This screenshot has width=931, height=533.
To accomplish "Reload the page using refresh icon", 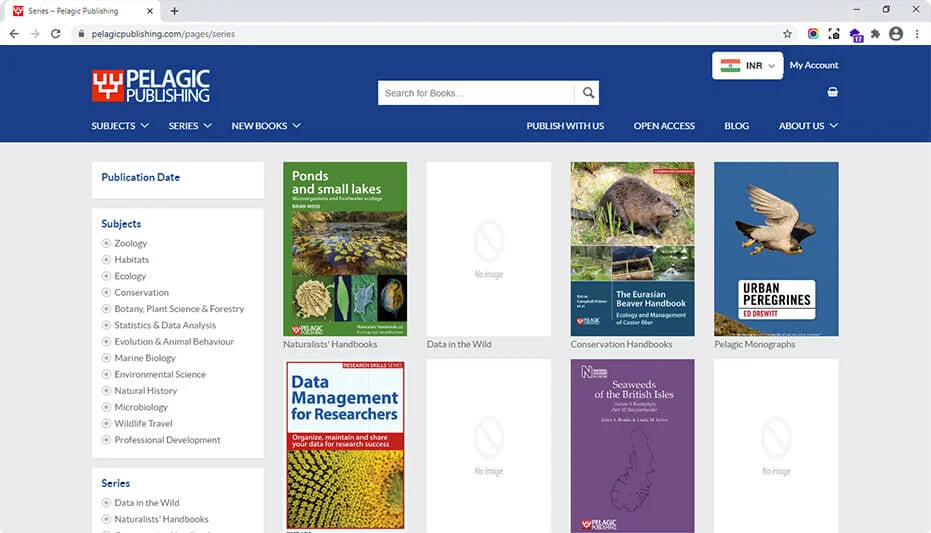I will [55, 34].
